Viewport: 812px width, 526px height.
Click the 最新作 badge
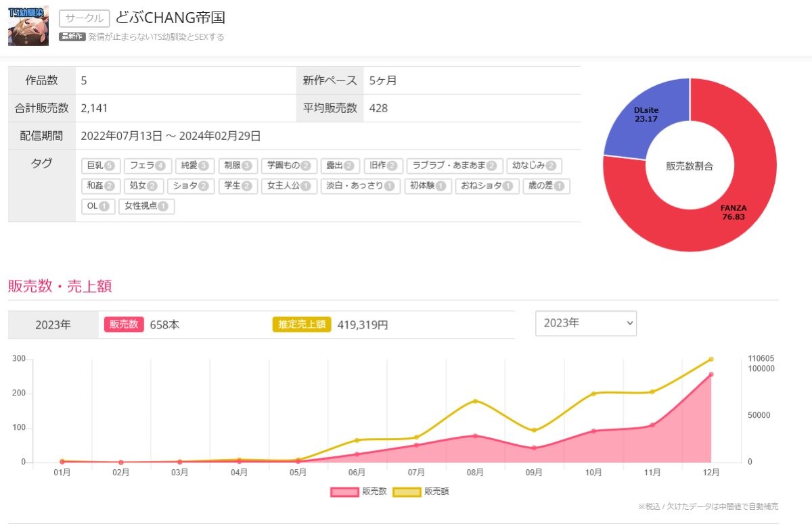point(72,37)
